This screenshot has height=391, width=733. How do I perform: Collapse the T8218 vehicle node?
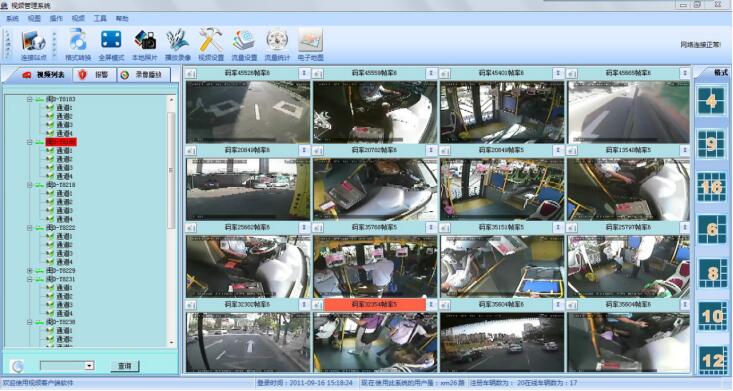29,185
